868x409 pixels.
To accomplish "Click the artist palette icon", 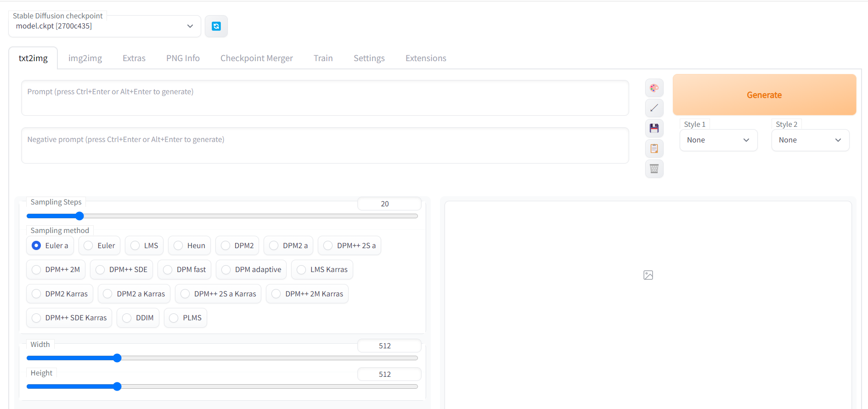I will click(654, 88).
